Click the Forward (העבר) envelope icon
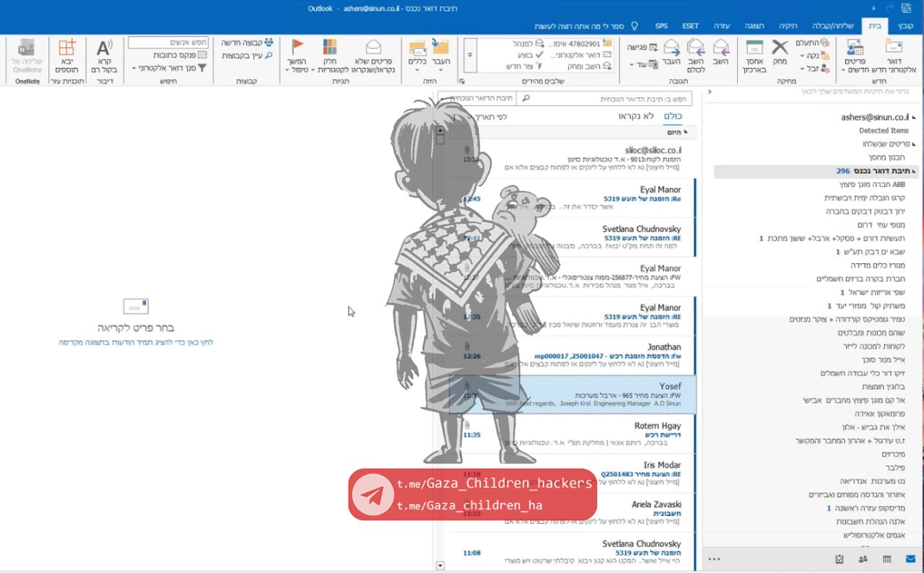Image resolution: width=924 pixels, height=573 pixels. [672, 48]
